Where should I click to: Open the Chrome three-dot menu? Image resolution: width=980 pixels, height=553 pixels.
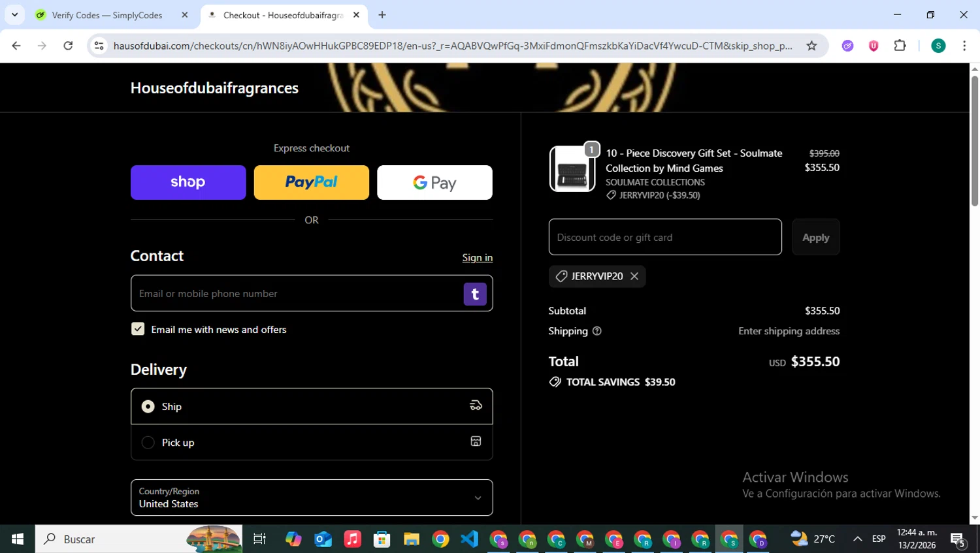coord(964,46)
